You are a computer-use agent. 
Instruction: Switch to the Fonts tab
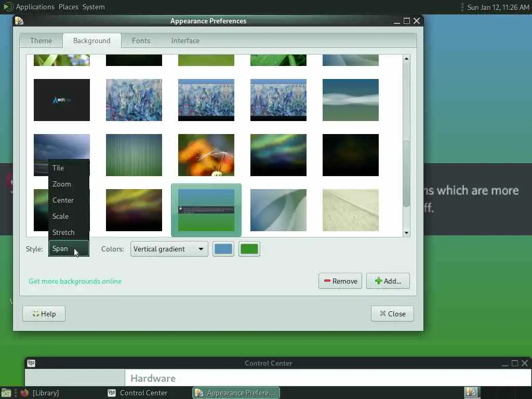pos(141,41)
